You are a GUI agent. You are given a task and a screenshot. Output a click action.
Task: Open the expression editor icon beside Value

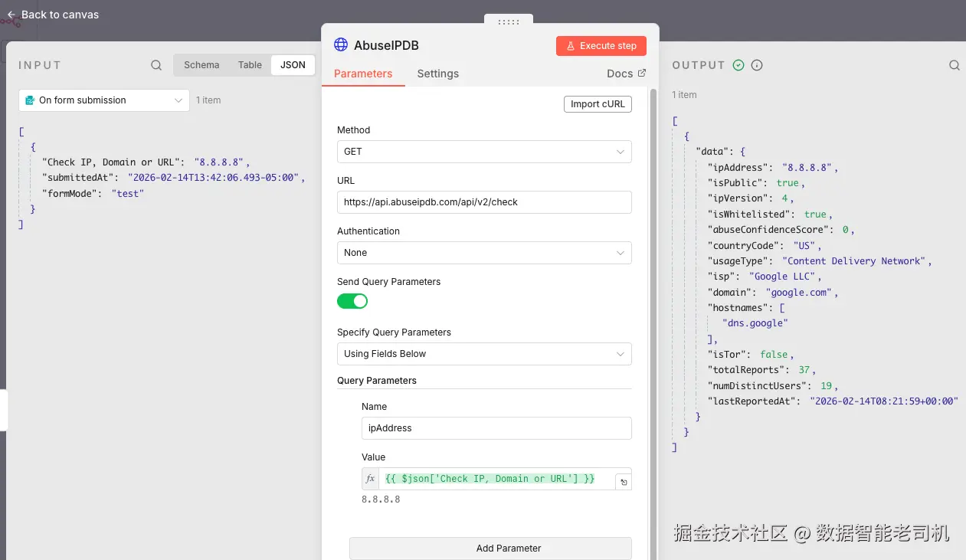point(624,482)
